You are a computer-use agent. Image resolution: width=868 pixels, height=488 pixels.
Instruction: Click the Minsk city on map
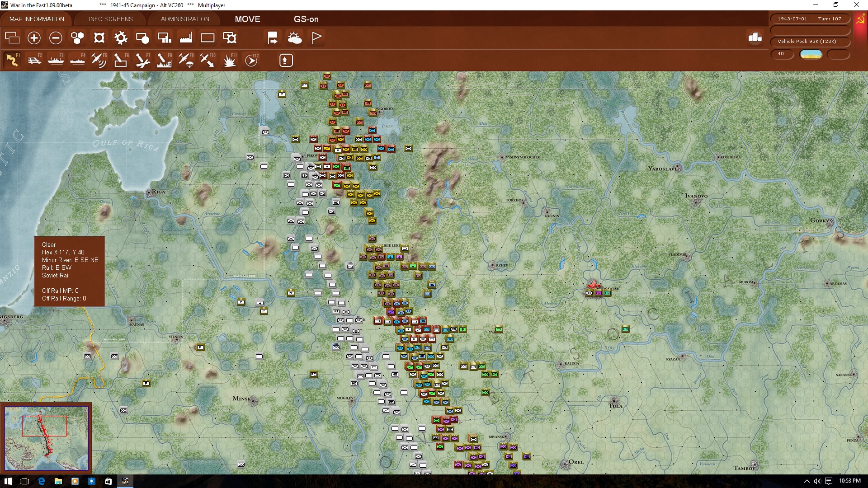(x=253, y=400)
